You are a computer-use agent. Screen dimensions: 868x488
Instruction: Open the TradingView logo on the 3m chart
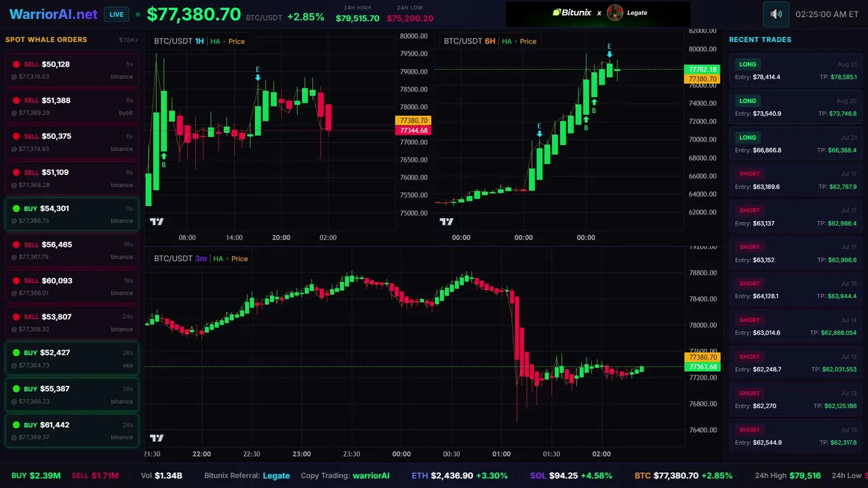click(157, 438)
